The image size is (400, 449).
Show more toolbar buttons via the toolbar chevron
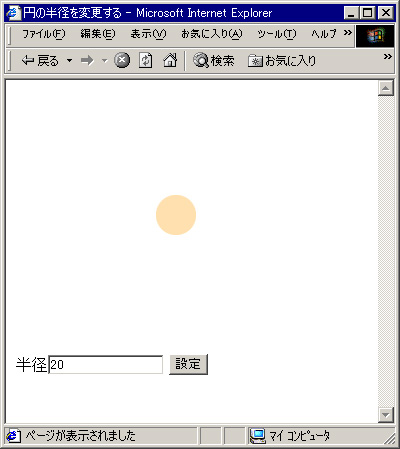tap(388, 56)
